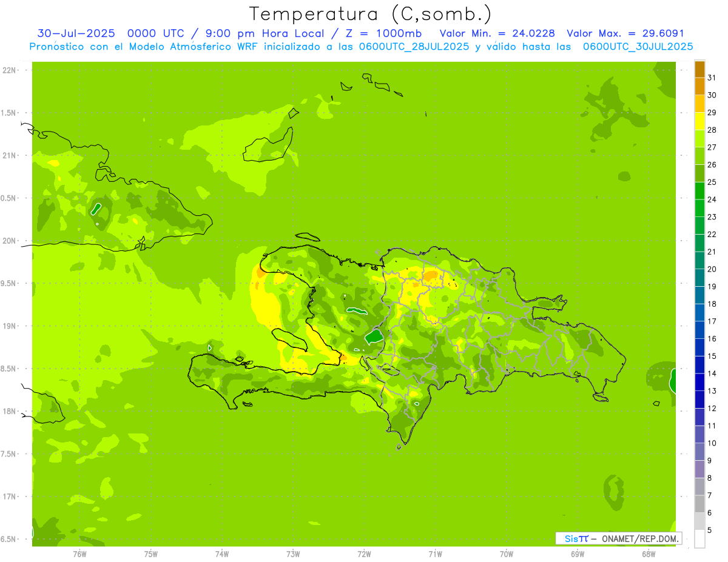Click the '22N' latitude label

pos(9,70)
